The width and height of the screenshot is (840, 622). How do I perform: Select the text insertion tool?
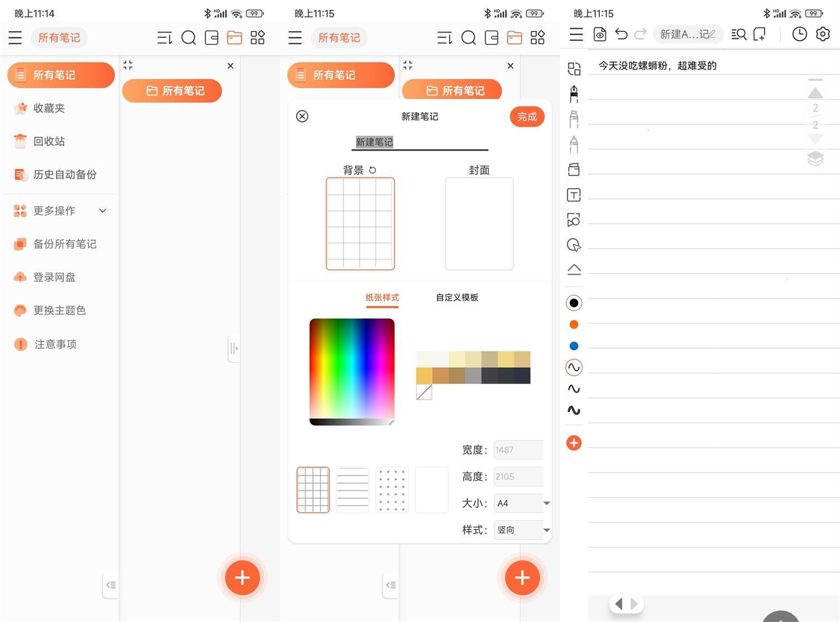(573, 195)
